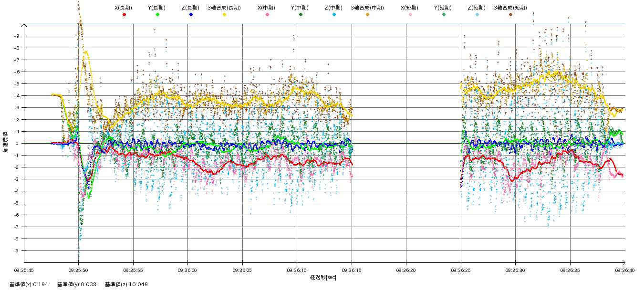
Task: Click the brown 3軸合成(短期) legend dot
Action: [x=510, y=15]
